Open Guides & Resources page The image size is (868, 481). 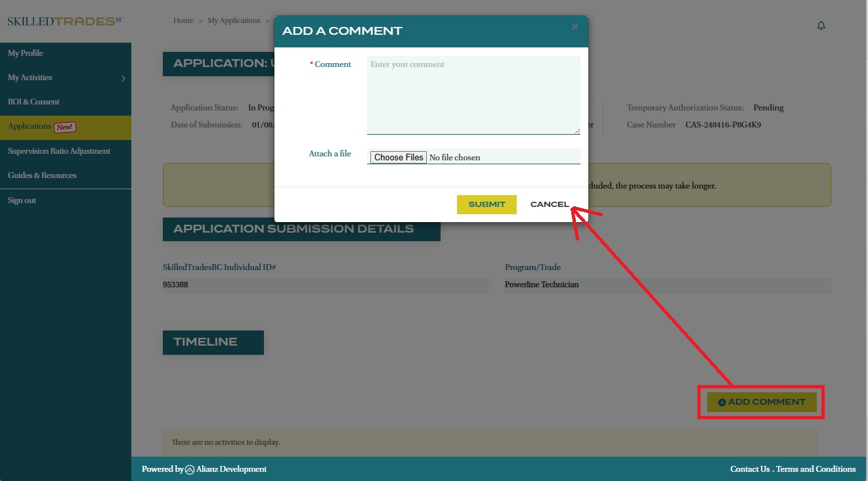tap(42, 175)
